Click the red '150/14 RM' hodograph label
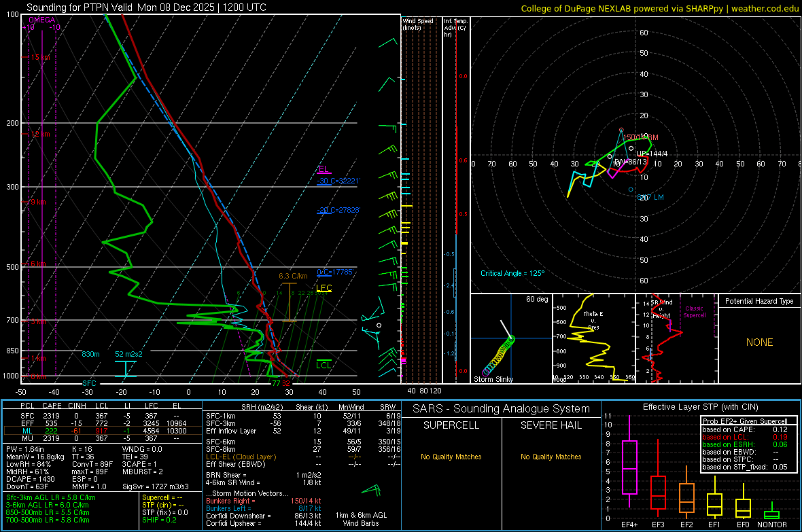The image size is (802, 532). 640,138
